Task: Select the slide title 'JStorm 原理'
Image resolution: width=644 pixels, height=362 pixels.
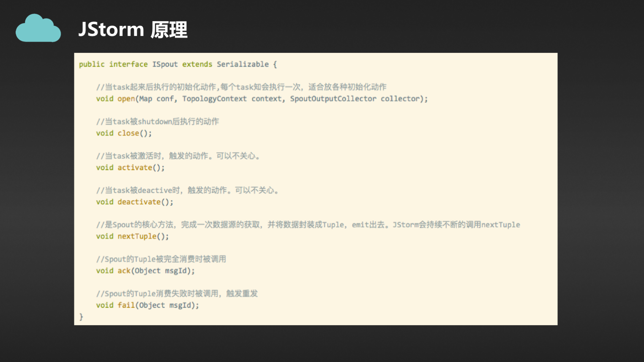Action: tap(133, 30)
